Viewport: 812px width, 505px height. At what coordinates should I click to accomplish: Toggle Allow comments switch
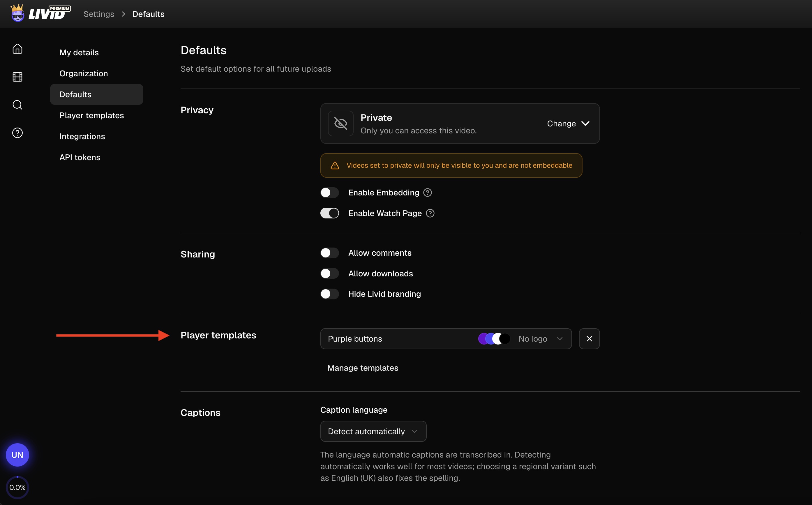tap(330, 253)
